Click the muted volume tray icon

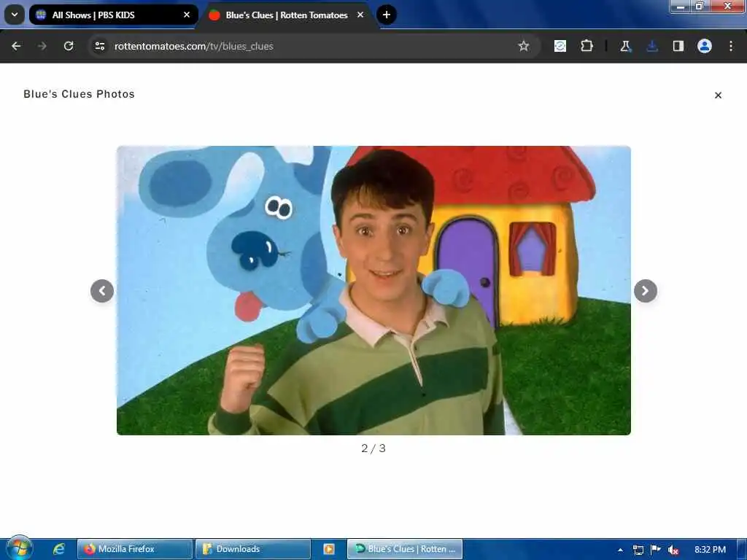pos(673,550)
